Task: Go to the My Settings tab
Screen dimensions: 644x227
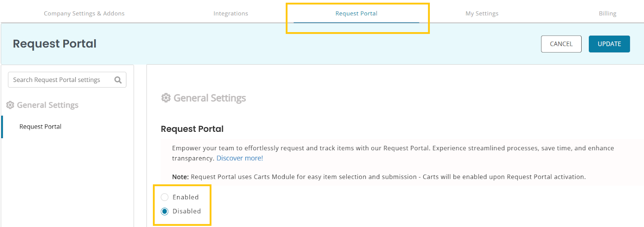Action: 482,14
